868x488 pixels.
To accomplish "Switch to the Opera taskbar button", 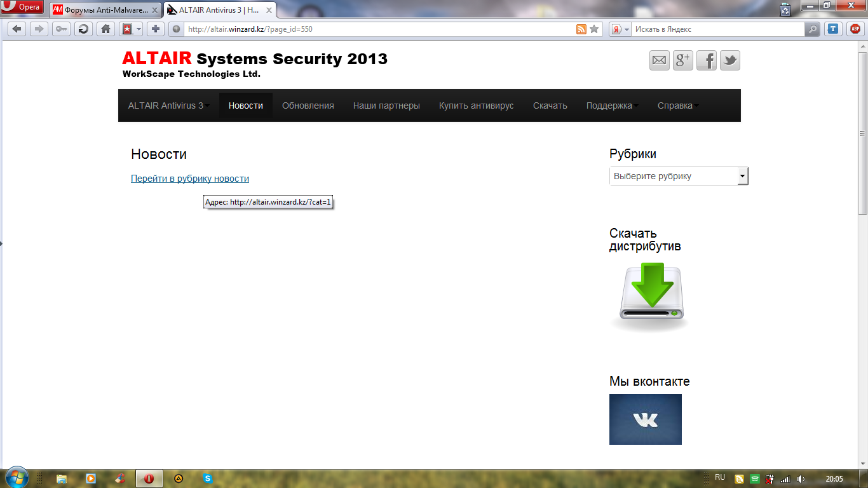I will pos(149,478).
